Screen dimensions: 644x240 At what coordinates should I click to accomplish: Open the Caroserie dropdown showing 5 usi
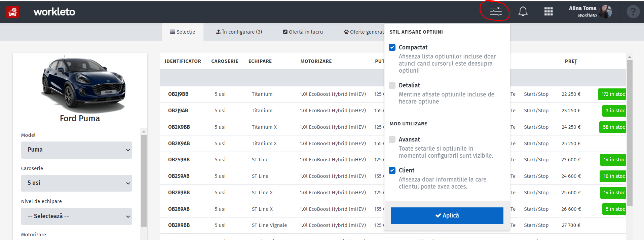point(76,183)
